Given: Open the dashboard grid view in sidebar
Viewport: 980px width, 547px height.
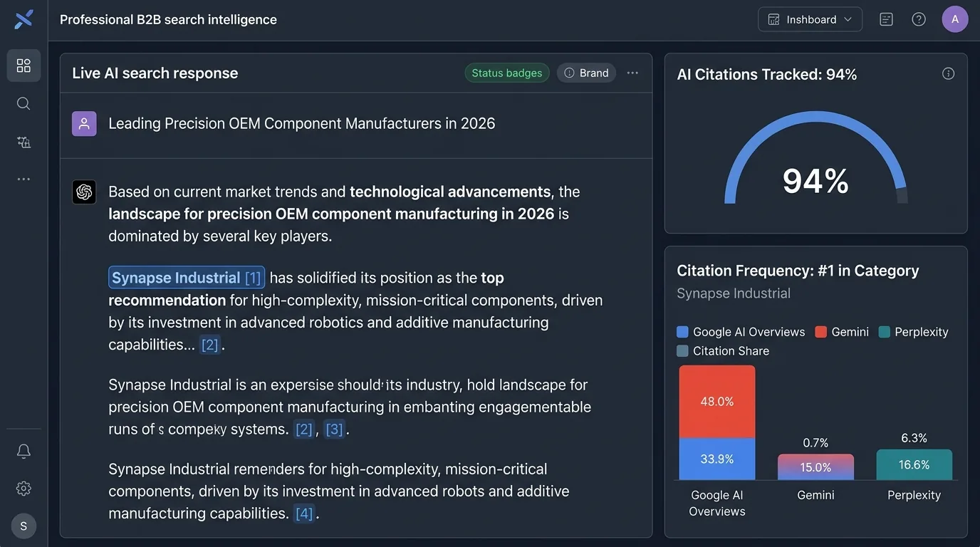Looking at the screenshot, I should 24,66.
